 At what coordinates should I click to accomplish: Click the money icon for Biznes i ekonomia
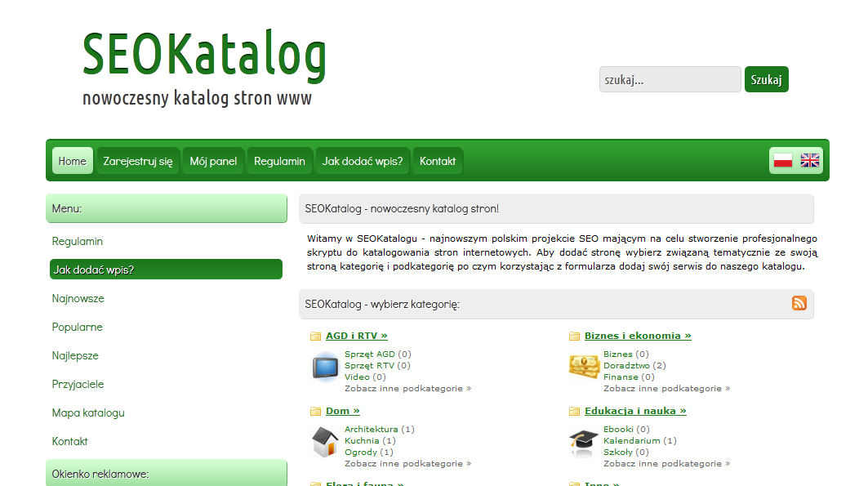coord(584,366)
